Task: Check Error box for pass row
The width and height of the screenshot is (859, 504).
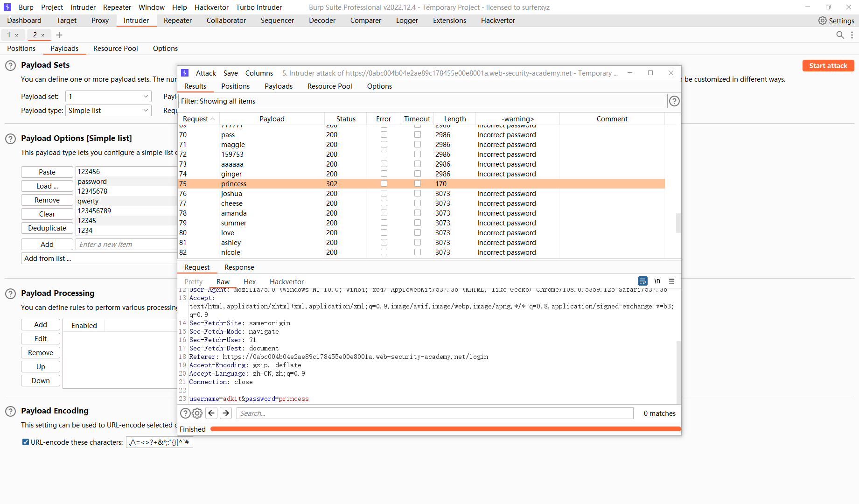Action: click(x=384, y=134)
